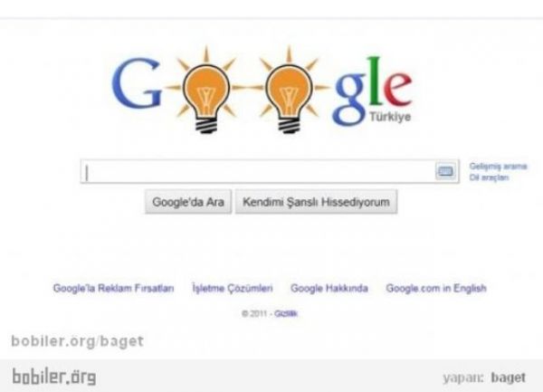This screenshot has width=543, height=392.
Task: Focus the Google search text field
Action: (258, 171)
